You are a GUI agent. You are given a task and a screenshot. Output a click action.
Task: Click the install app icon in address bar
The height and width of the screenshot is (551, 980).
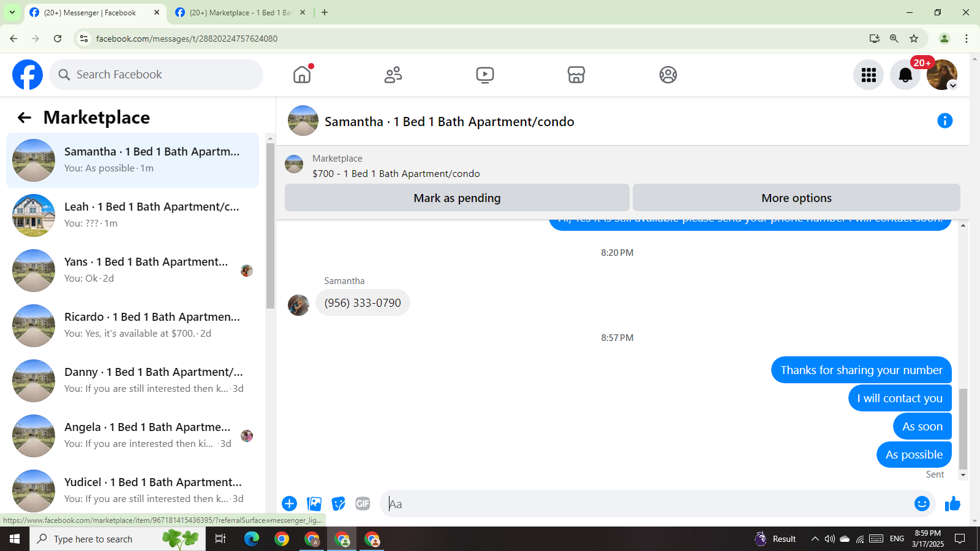coord(875,39)
